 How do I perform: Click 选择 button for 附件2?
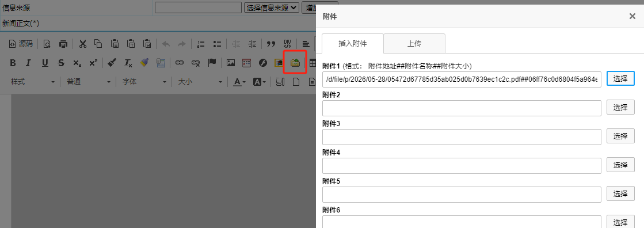point(620,107)
